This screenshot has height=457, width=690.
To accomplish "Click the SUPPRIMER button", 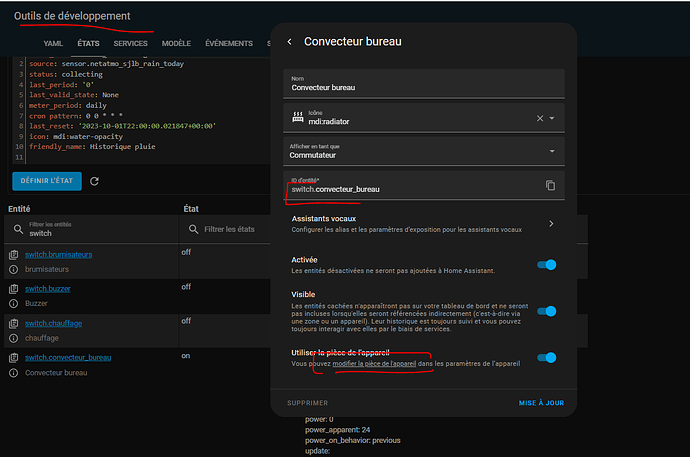I will (308, 403).
